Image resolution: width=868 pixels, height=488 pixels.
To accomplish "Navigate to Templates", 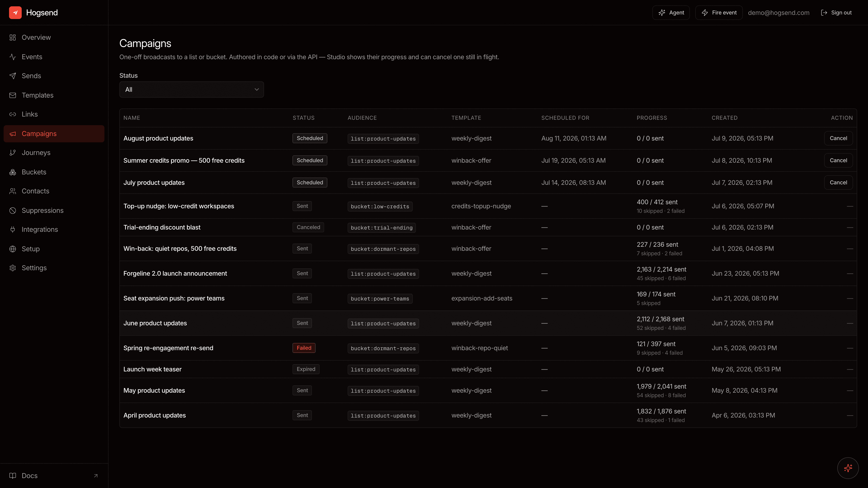I will (54, 95).
